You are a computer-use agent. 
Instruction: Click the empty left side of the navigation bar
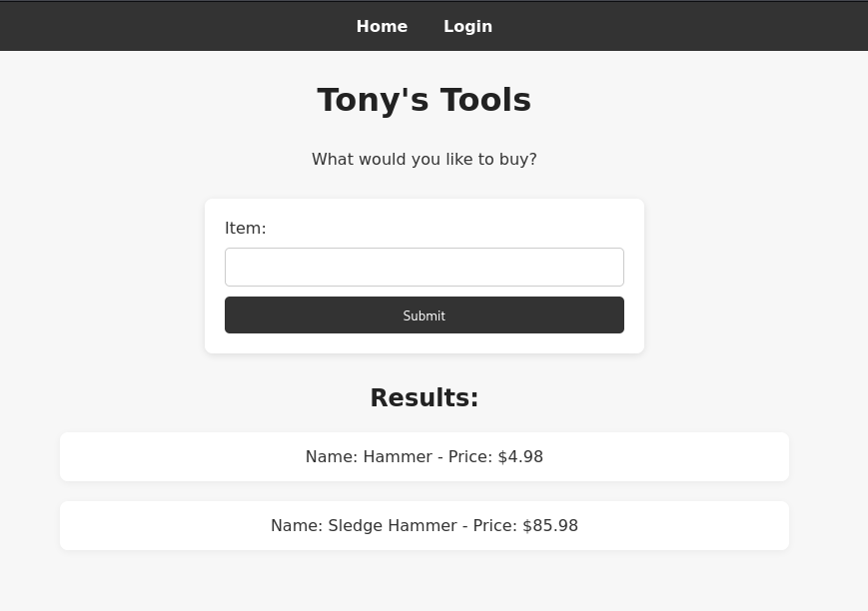150,27
